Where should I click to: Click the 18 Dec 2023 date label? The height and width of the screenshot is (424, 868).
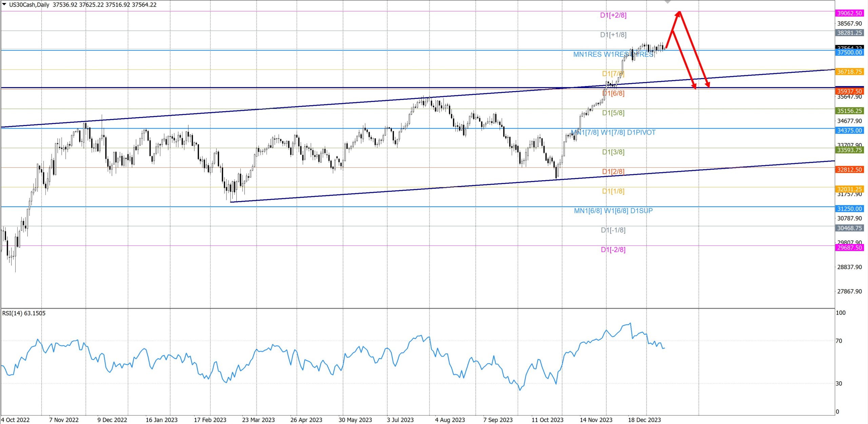tap(644, 420)
